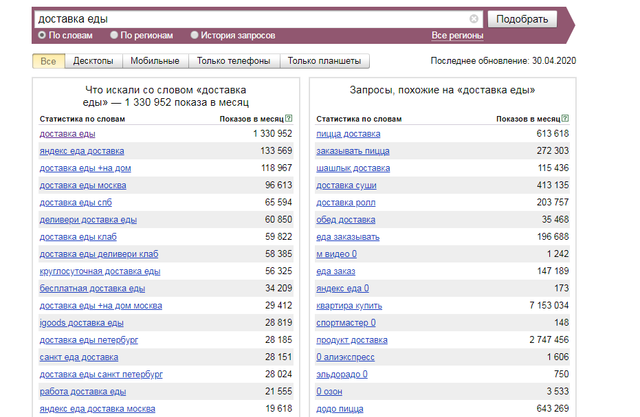Open the 'igoods доставка еды' link
The width and height of the screenshot is (640, 417).
pyautogui.click(x=82, y=322)
